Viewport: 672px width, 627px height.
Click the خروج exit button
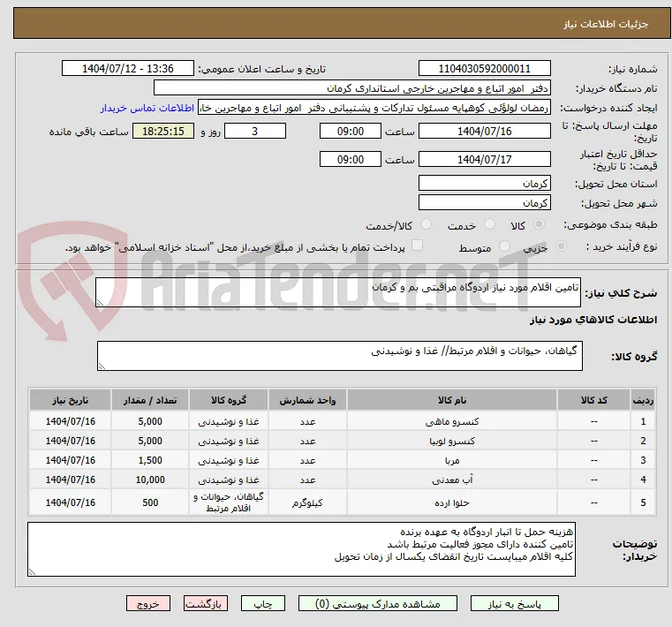(147, 603)
